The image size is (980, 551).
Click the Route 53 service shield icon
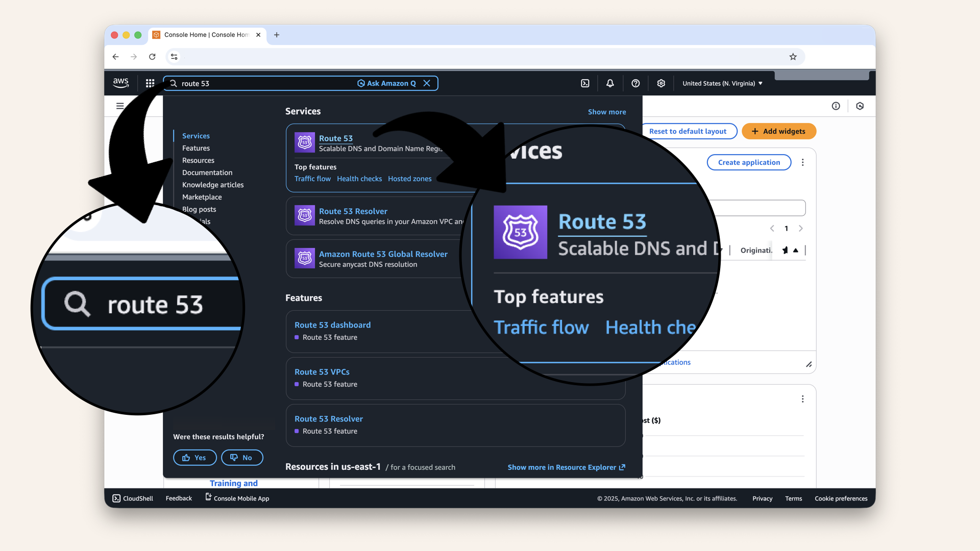click(x=305, y=142)
